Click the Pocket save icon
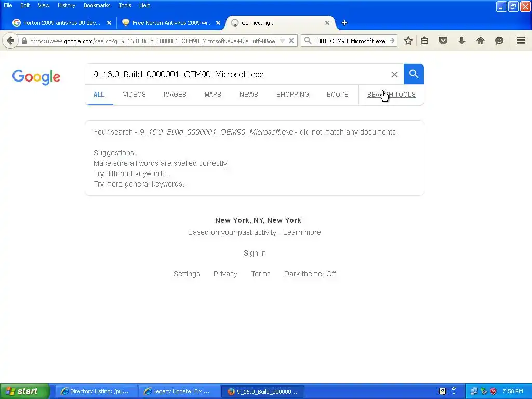 coord(443,41)
